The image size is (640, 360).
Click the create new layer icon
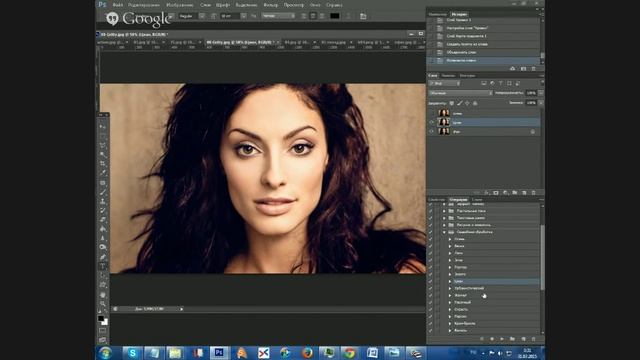click(x=524, y=192)
